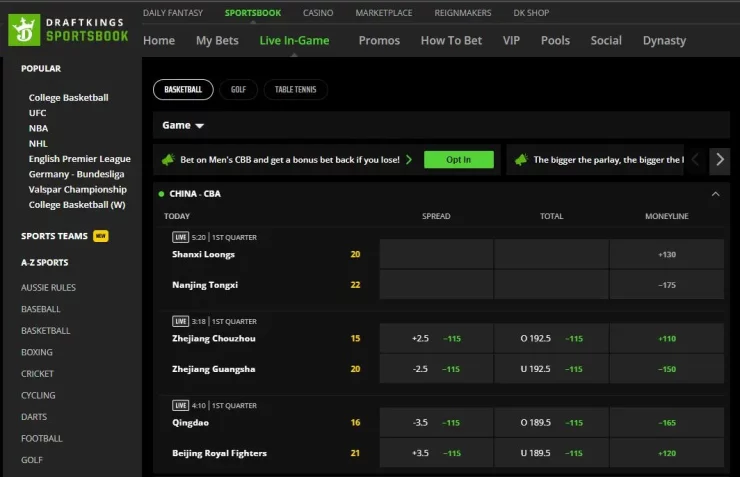
Task: Open the Social tab
Action: [x=606, y=41]
